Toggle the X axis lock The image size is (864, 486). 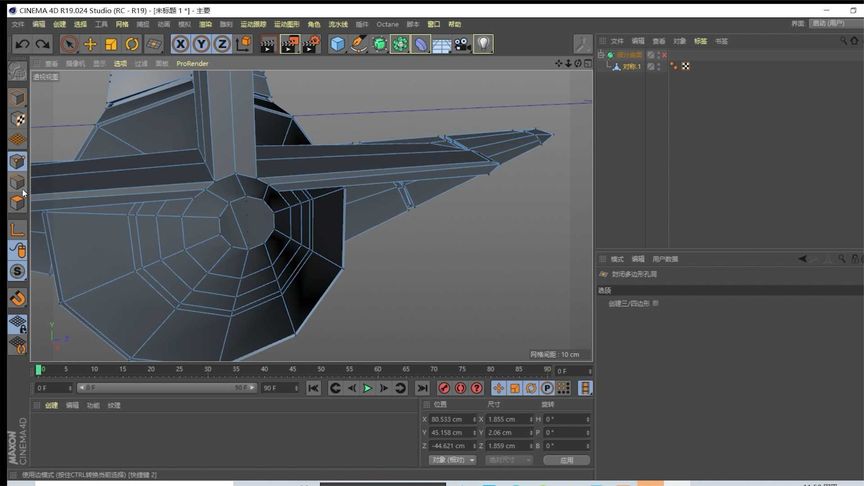(180, 44)
